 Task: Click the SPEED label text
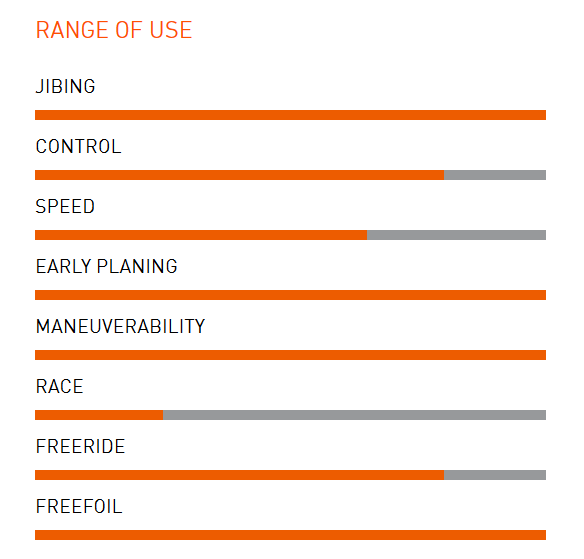tap(65, 206)
